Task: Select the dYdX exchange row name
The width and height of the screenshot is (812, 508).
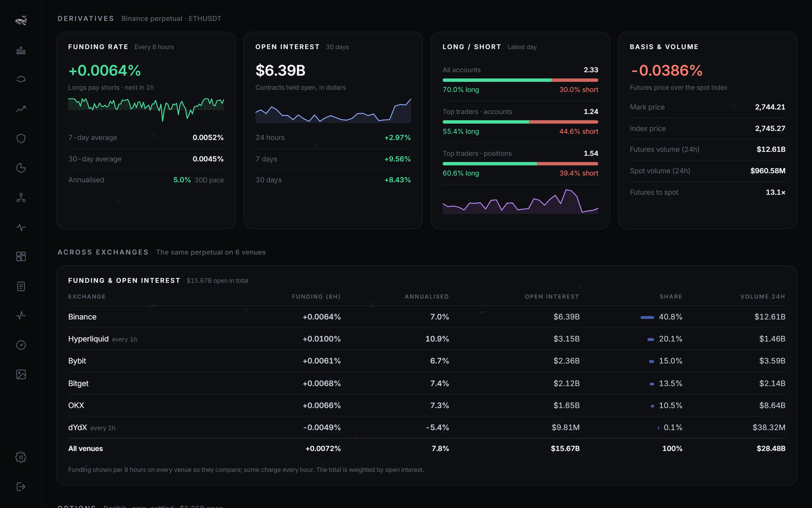Action: pyautogui.click(x=78, y=427)
